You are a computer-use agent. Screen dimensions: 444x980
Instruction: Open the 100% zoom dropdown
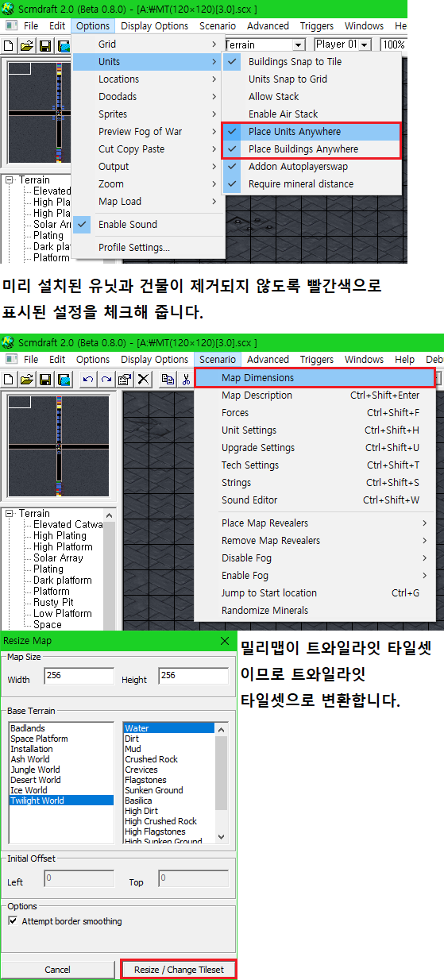pos(394,45)
